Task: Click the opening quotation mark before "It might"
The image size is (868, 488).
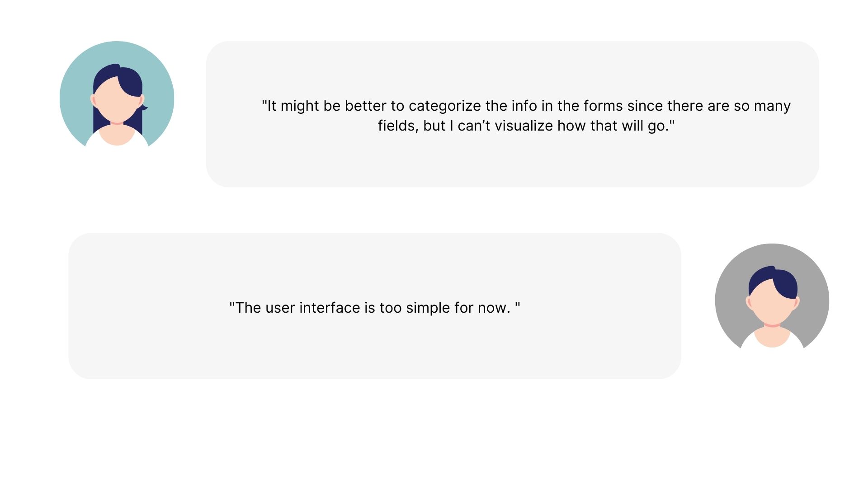Action: pos(264,103)
